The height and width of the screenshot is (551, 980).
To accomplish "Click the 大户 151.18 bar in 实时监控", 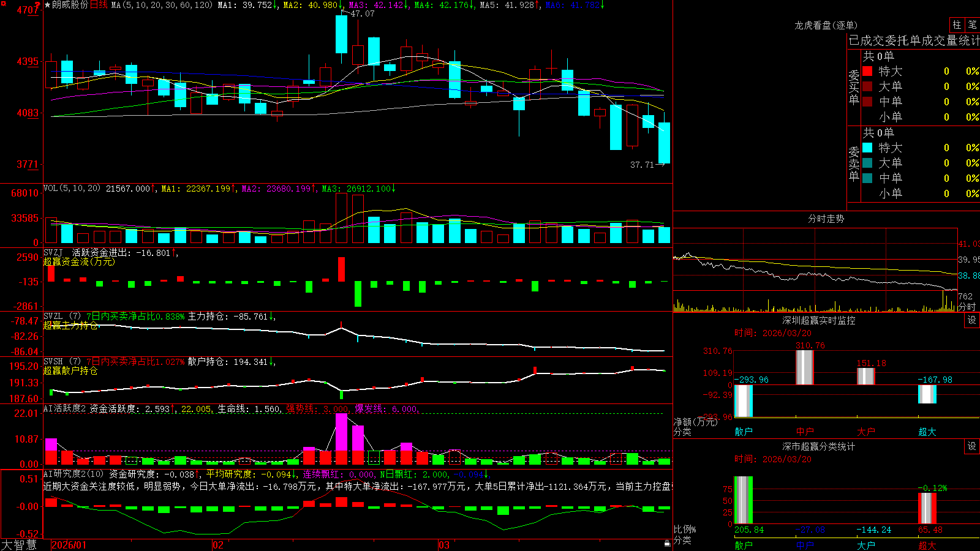I will coord(866,377).
